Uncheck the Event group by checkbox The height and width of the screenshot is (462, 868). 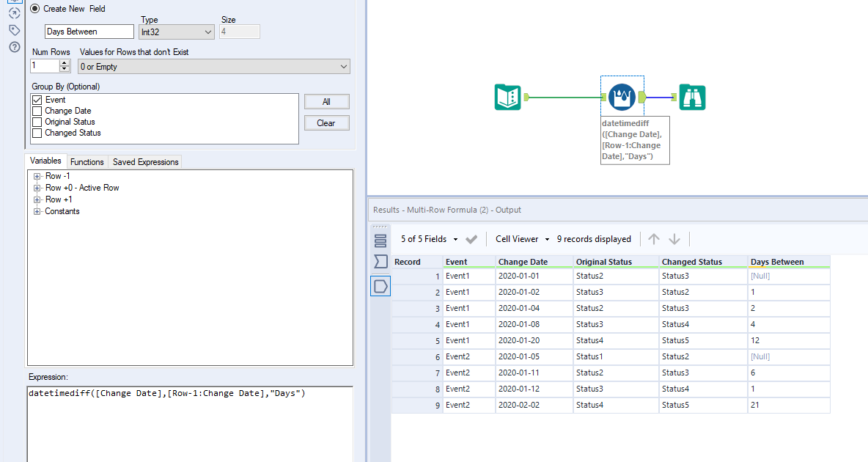(x=37, y=99)
